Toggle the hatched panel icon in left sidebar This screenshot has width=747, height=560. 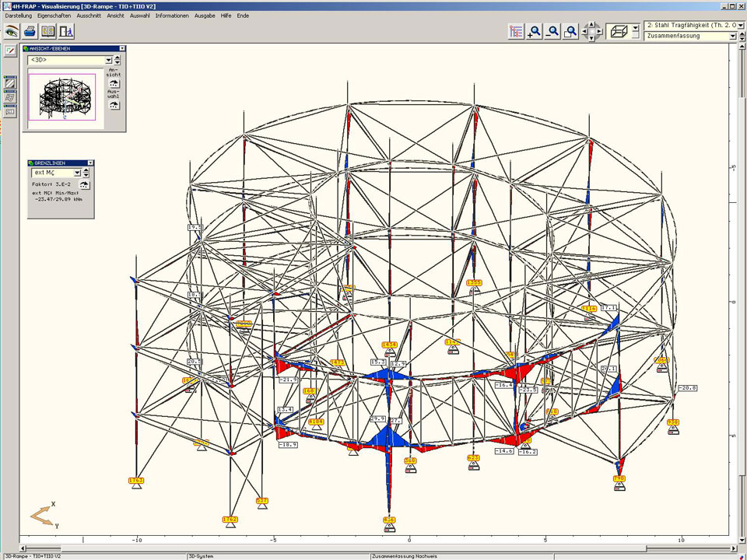tap(10, 84)
